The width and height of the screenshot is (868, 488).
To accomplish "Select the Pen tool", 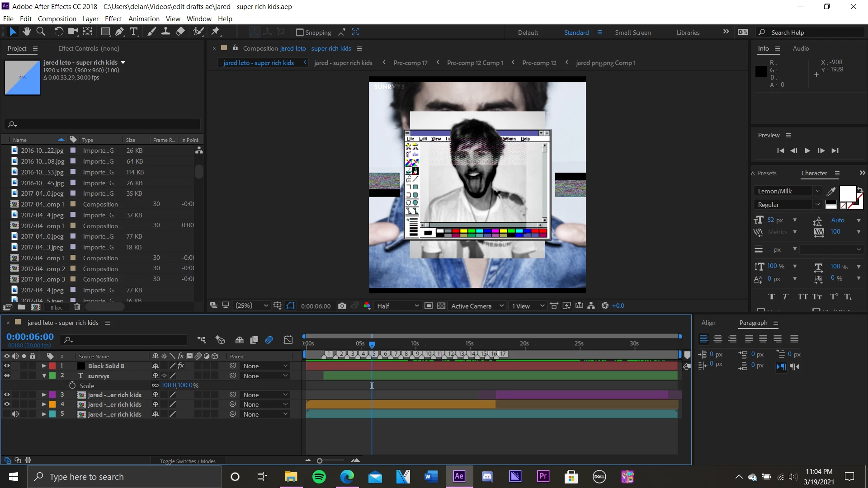I will click(119, 32).
